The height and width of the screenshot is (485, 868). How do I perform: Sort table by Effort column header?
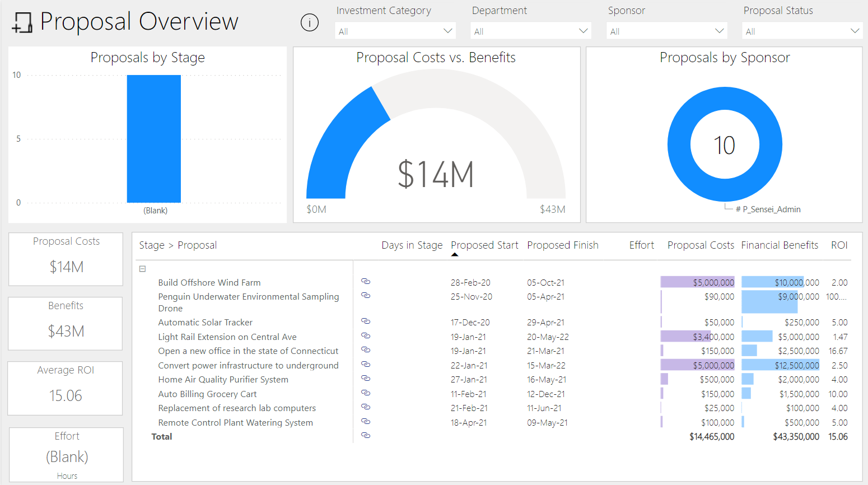(641, 245)
